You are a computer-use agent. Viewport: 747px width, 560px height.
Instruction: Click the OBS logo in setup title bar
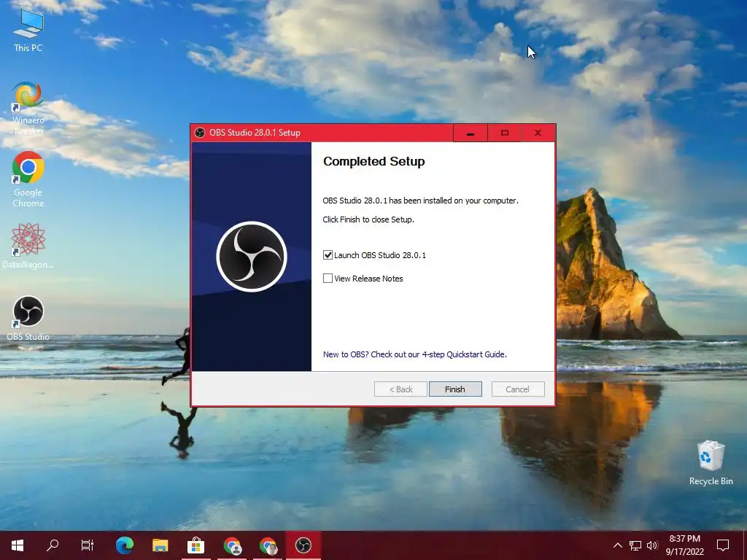point(200,133)
